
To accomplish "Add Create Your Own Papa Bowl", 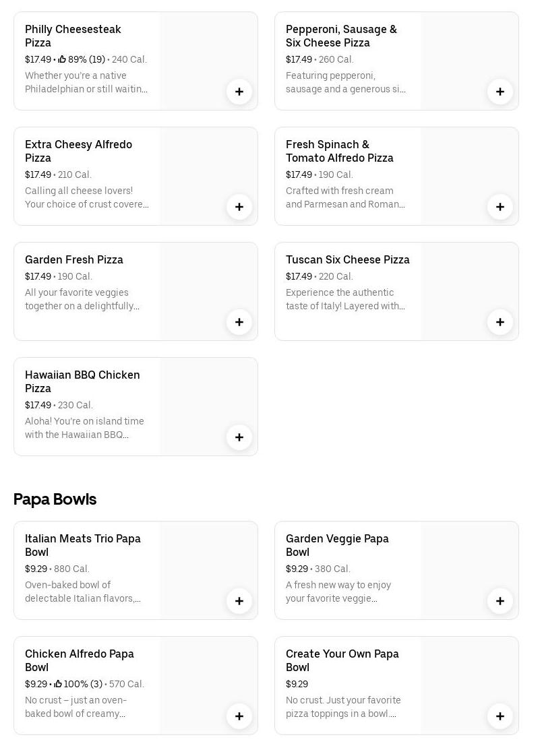I will 500,716.
